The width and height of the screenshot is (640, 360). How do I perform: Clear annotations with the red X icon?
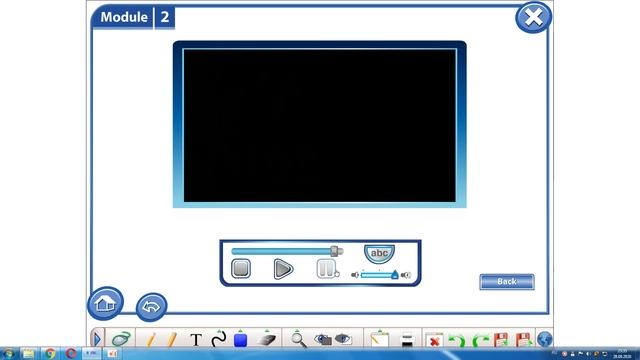pyautogui.click(x=434, y=340)
